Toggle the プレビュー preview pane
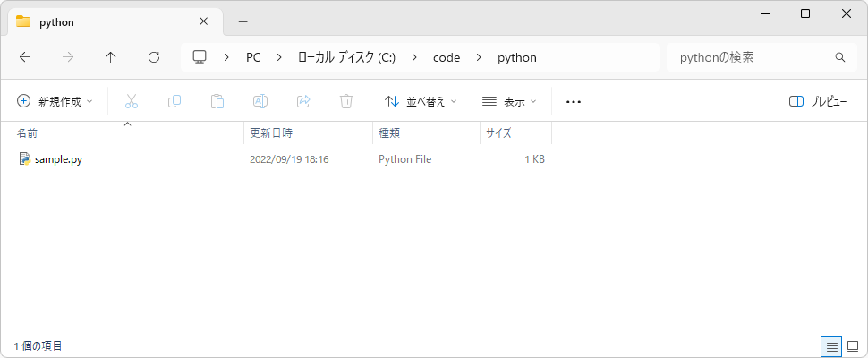Image resolution: width=868 pixels, height=358 pixels. click(818, 102)
